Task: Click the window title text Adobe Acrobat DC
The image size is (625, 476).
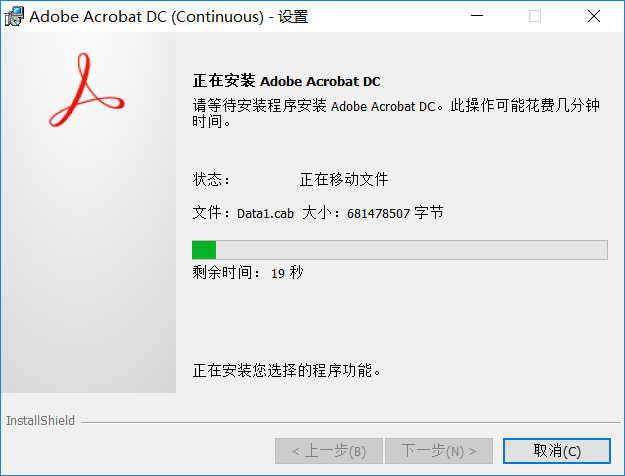Action: click(x=98, y=17)
